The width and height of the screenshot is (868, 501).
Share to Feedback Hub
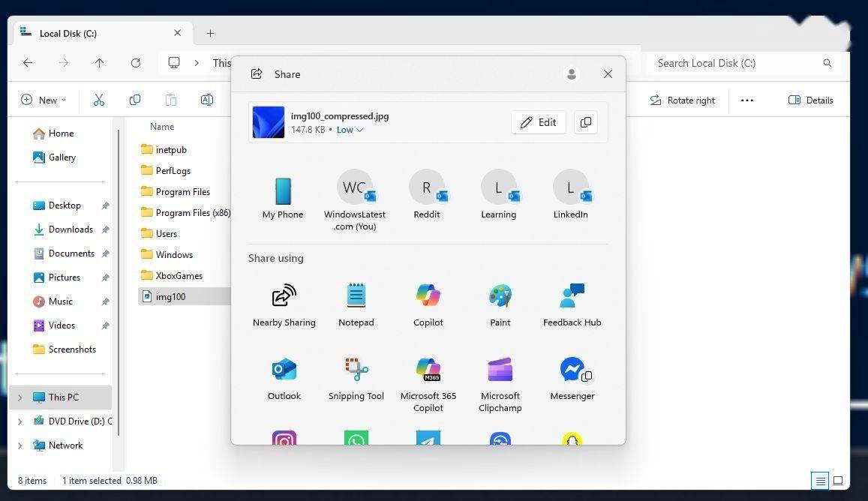[x=572, y=305]
